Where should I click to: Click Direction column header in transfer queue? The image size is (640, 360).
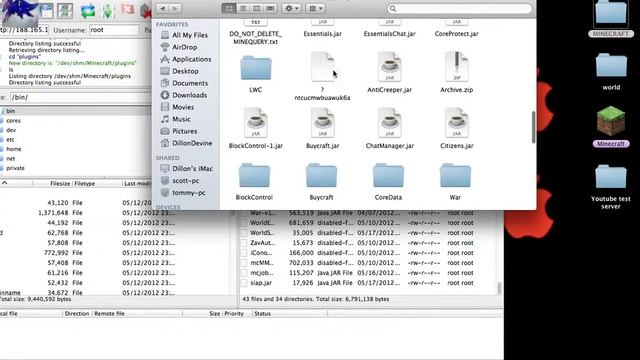point(77,313)
